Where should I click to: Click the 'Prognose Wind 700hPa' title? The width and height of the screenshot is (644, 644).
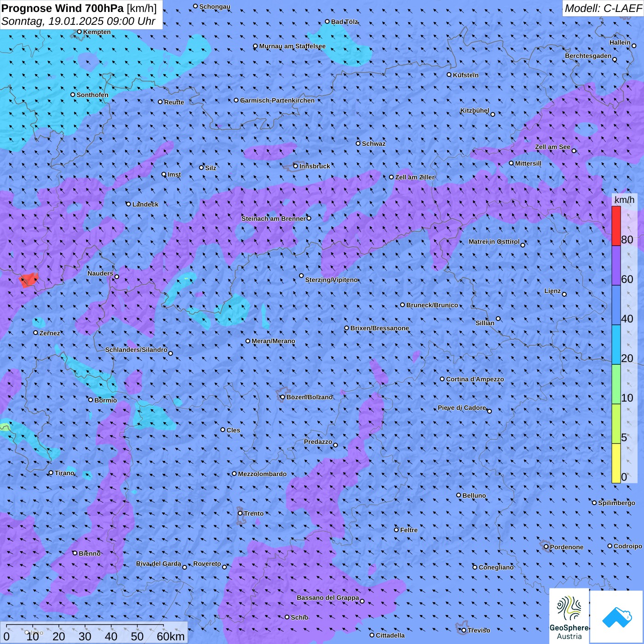coord(63,8)
